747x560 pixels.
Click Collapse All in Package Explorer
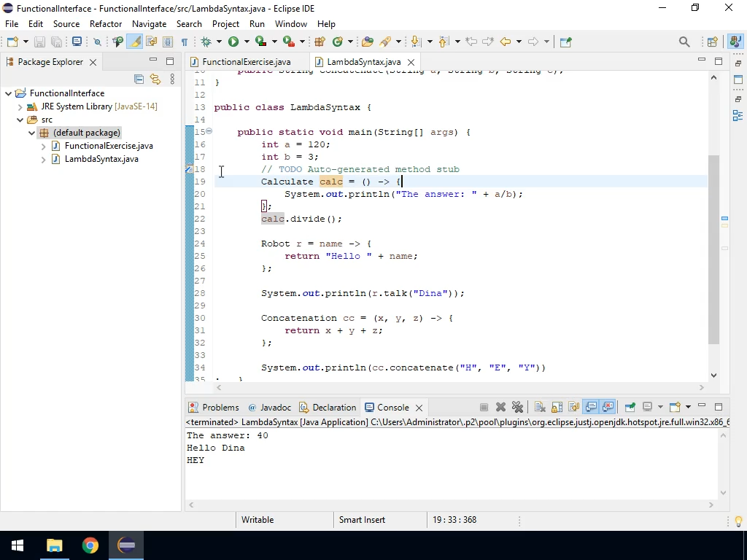(x=139, y=79)
